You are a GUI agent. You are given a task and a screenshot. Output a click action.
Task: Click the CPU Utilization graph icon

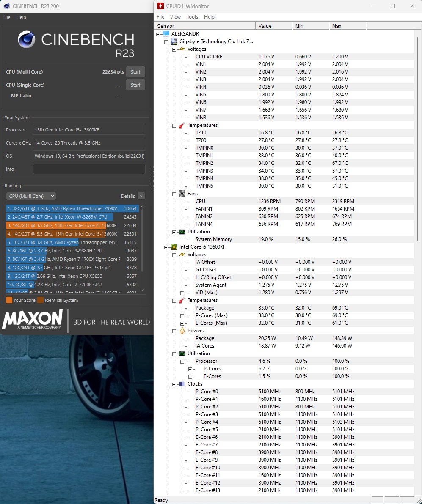point(182,353)
